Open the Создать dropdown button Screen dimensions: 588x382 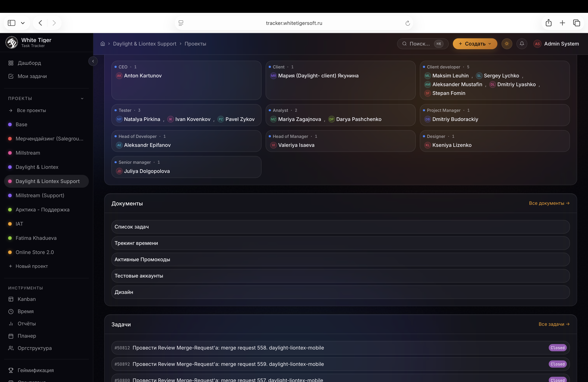[x=475, y=44]
